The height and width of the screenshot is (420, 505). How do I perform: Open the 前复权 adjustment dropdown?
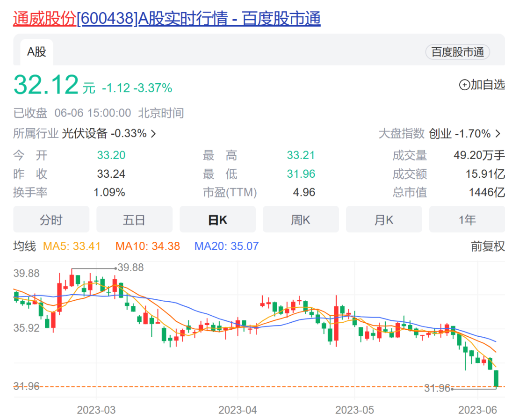pos(487,246)
